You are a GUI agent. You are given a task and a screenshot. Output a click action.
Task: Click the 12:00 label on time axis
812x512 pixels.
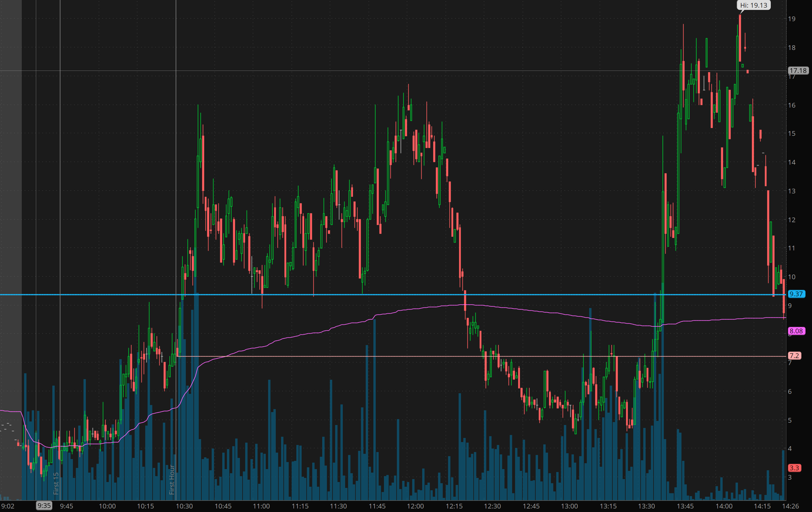pos(415,506)
